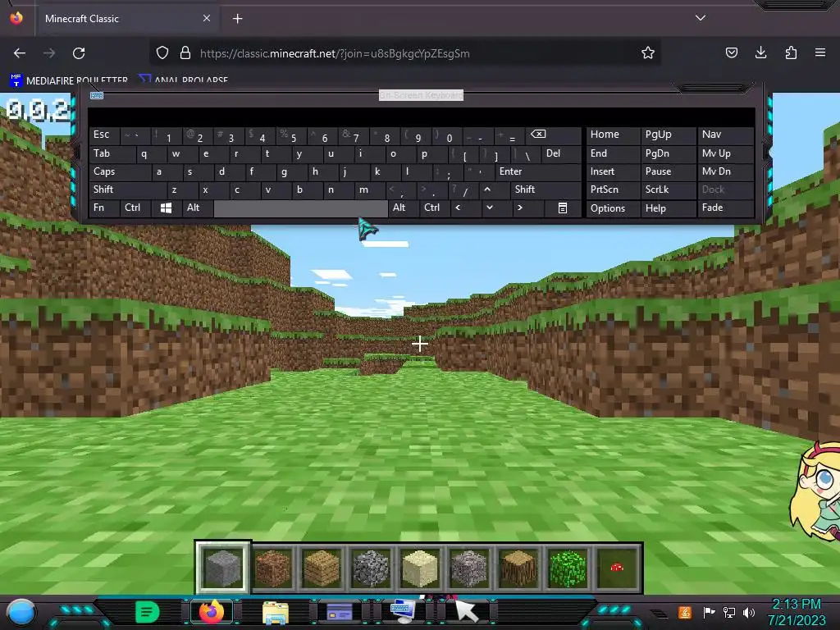The width and height of the screenshot is (840, 630).
Task: Toggle right Alt key on keyboard
Action: [x=404, y=208]
